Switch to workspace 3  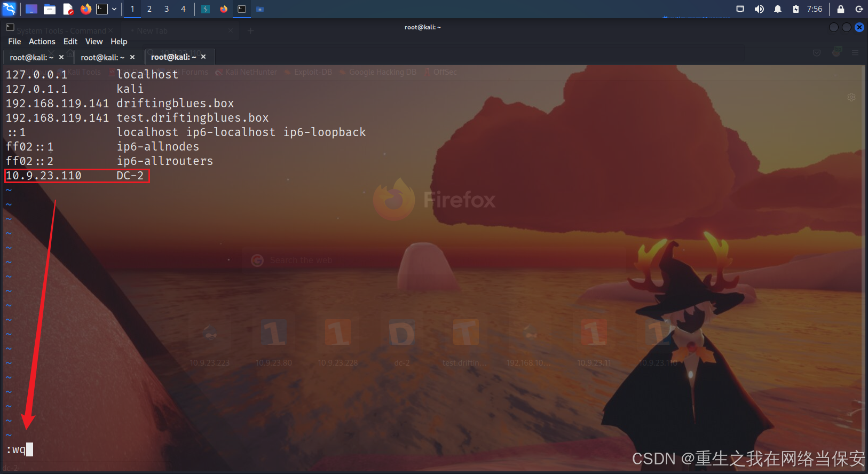click(167, 9)
